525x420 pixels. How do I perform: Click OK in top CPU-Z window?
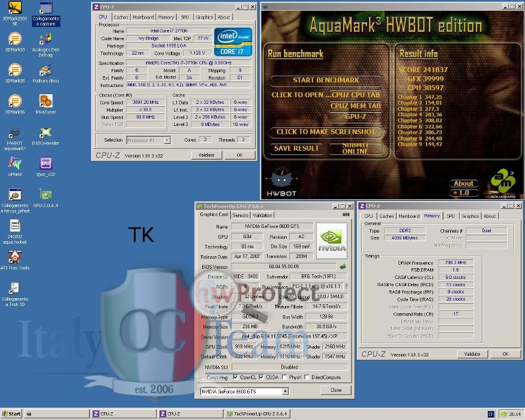pyautogui.click(x=239, y=155)
